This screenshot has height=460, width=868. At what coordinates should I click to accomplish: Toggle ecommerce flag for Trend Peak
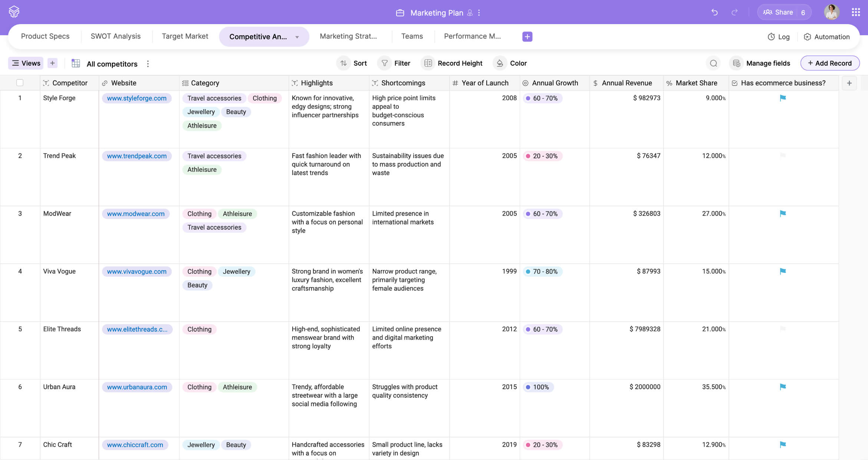pos(783,155)
